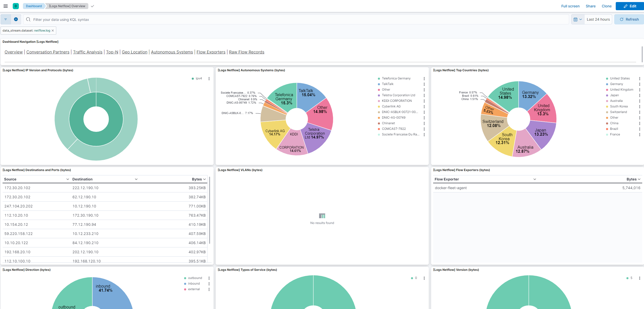Toggle the outbound series in Direction legend
The width and height of the screenshot is (644, 309).
(195, 278)
